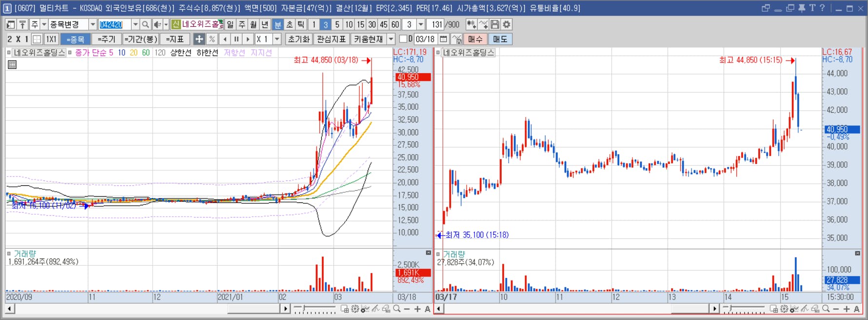Image resolution: width=868 pixels, height=320 pixels.
Task: Click the zoom-in plus icon below left chart
Action: [x=417, y=309]
